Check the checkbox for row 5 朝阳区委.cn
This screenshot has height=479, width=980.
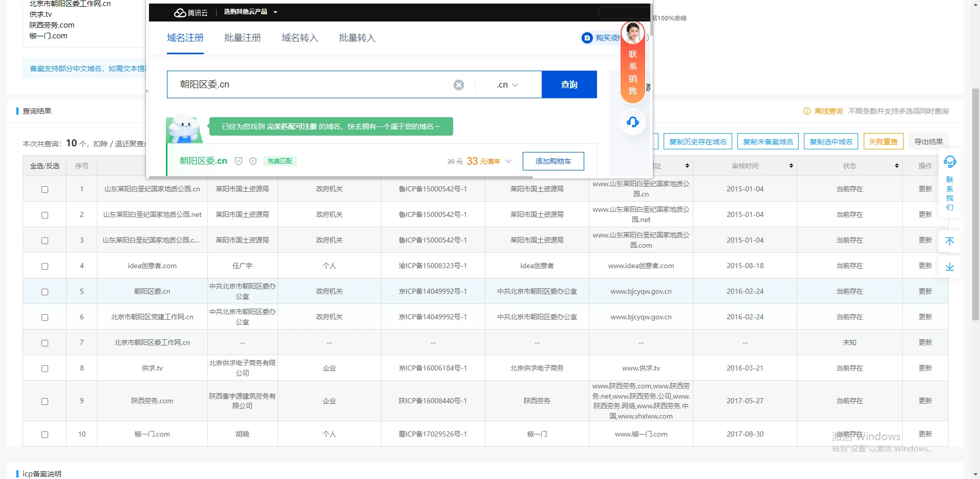click(x=45, y=292)
